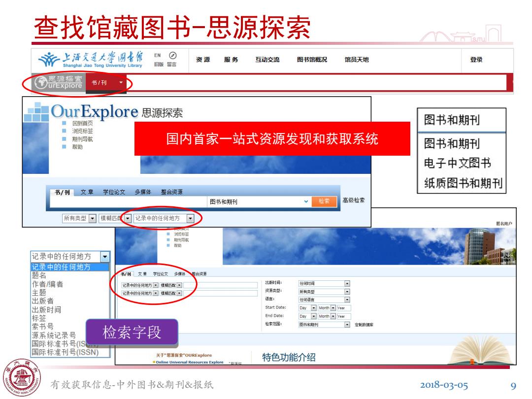The height and width of the screenshot is (399, 532).
Task: Click 期刊导航 link under OurExplore logo
Action: coord(82,139)
